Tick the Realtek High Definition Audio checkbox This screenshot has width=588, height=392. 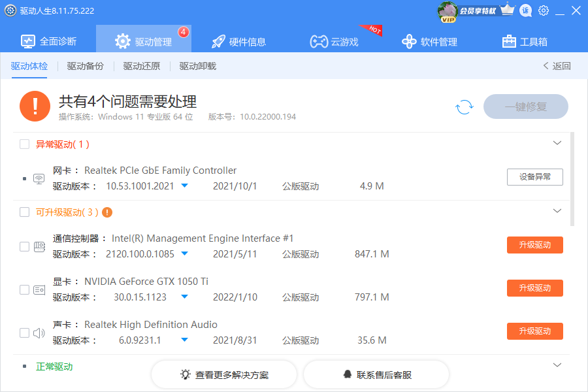24,333
